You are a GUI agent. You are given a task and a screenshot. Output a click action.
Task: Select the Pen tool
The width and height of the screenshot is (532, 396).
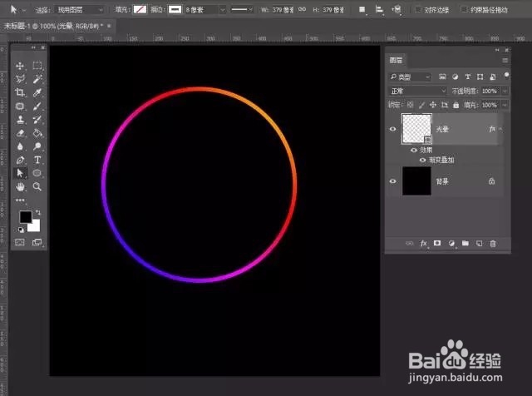coord(20,160)
